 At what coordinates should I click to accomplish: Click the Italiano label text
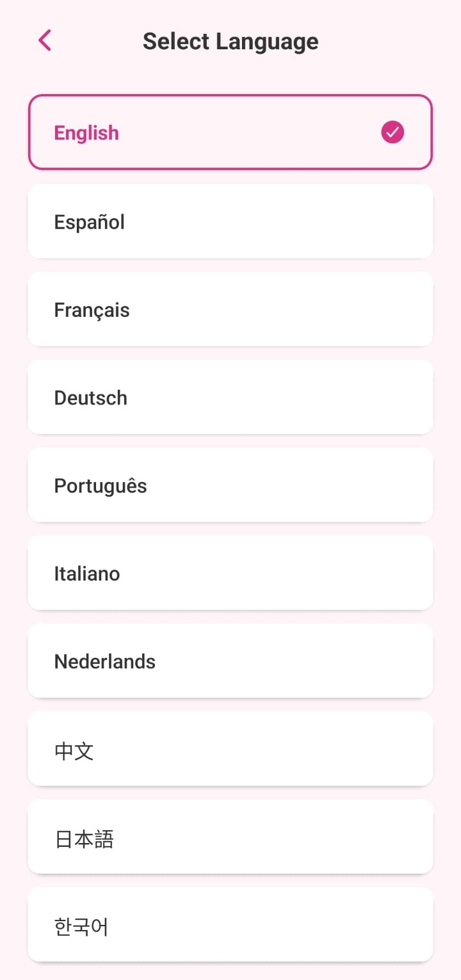pyautogui.click(x=86, y=574)
